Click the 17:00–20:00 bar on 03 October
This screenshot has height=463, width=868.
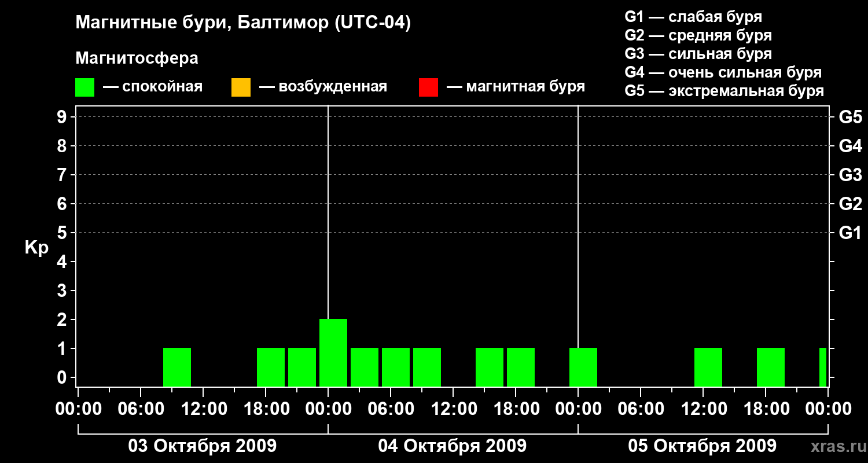[271, 367]
